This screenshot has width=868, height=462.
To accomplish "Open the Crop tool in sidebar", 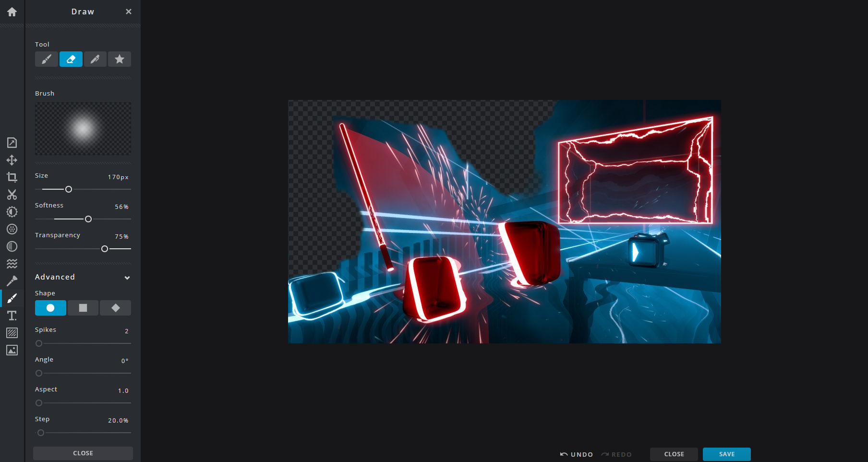I will 12,177.
